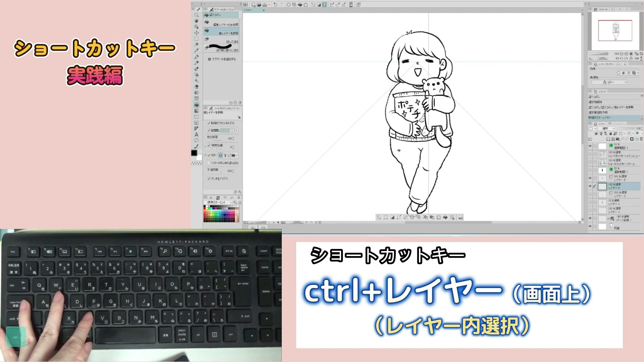The image size is (644, 362).
Task: Click Open file icon in command bar
Action: tap(259, 5)
